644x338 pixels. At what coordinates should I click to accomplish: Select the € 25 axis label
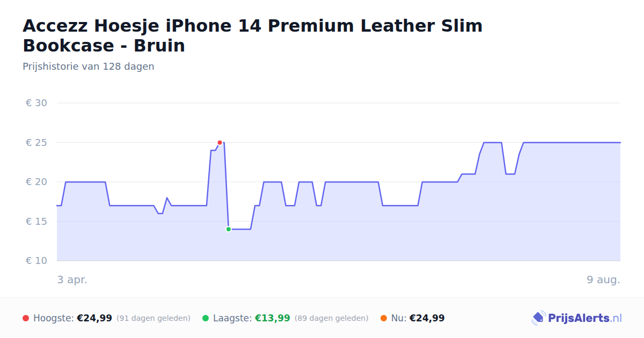(x=36, y=143)
